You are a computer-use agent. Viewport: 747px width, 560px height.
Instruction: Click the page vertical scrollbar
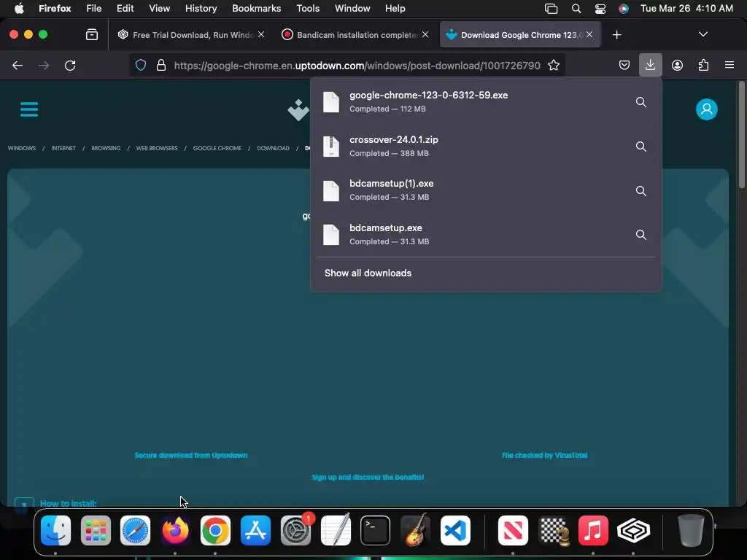741,135
